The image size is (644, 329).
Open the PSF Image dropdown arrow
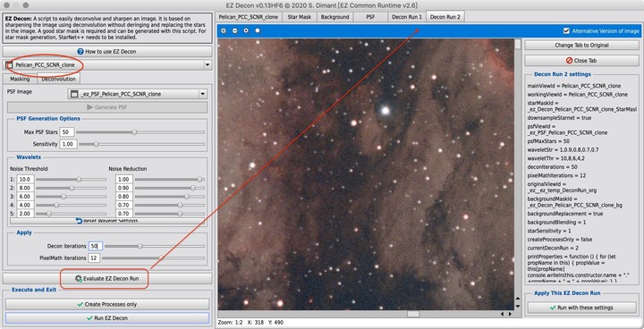[202, 94]
